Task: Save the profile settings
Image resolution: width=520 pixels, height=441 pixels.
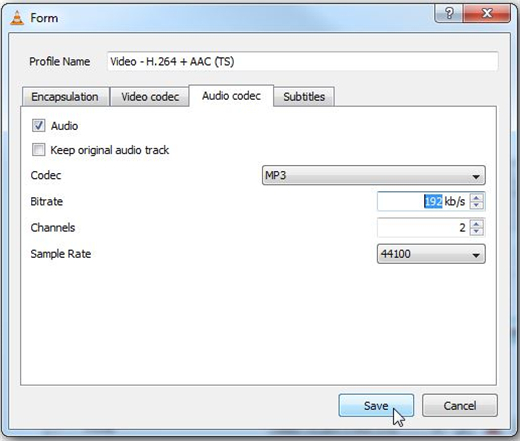Action: (376, 406)
